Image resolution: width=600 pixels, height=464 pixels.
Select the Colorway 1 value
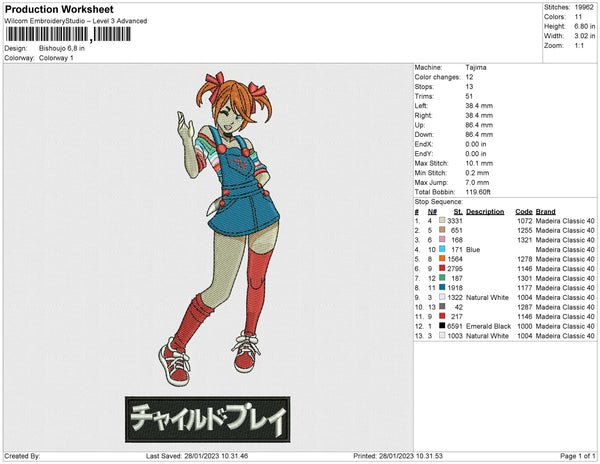56,58
